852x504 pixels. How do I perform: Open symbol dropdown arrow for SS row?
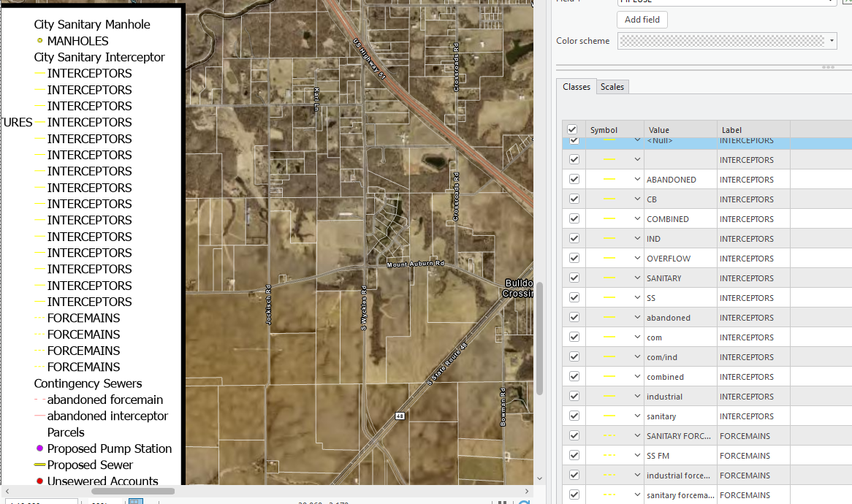coord(637,297)
